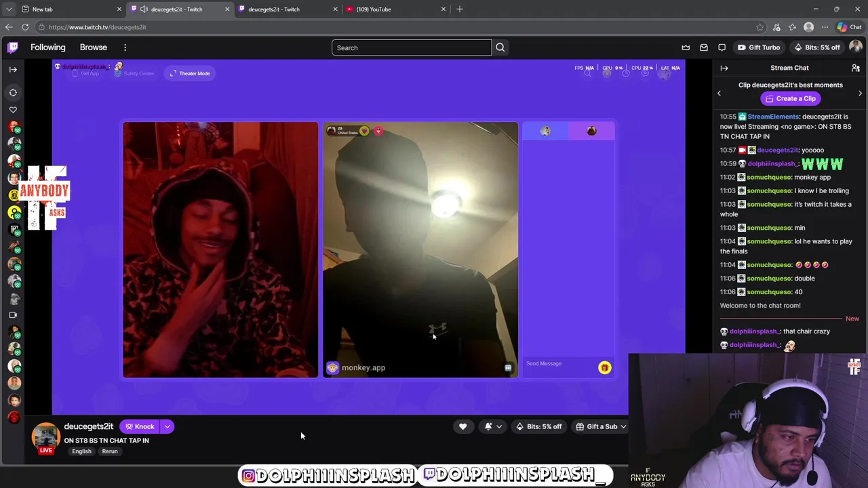868x488 pixels.
Task: Click the deucegets2it channel name
Action: coord(89,426)
